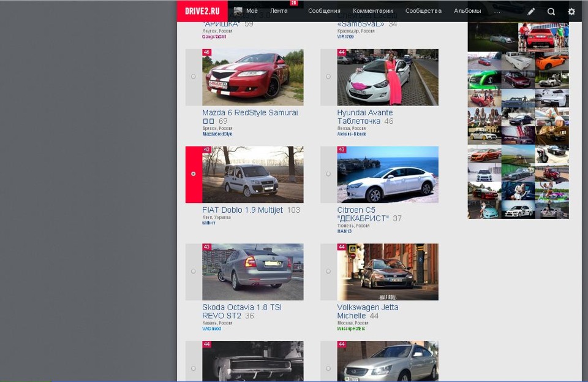588x382 pixels.
Task: Open the DRIVE2.RU home logo
Action: click(x=202, y=11)
